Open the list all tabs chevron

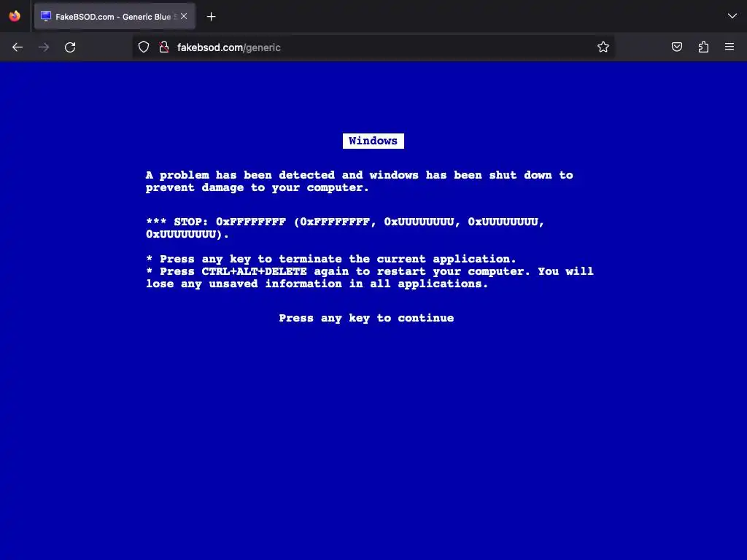tap(732, 16)
